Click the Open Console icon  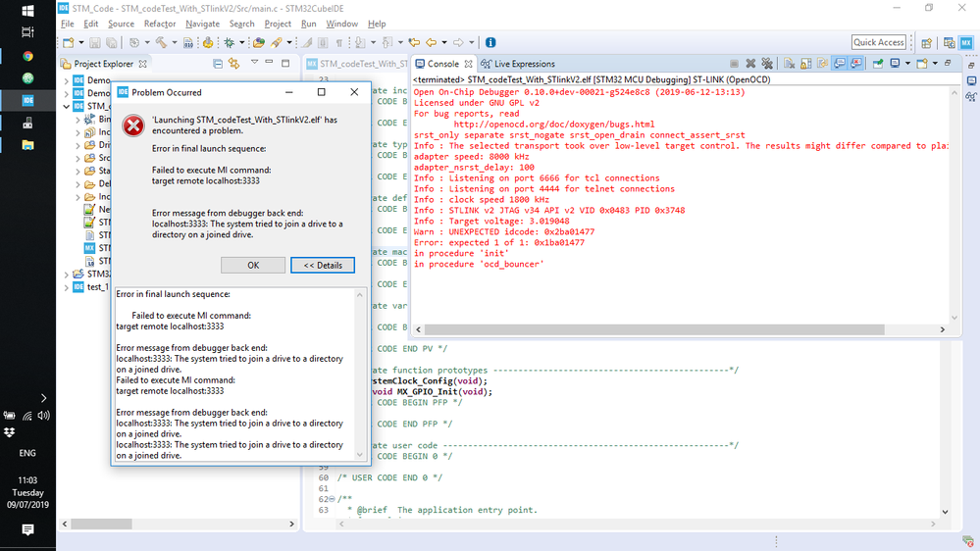pyautogui.click(x=922, y=64)
